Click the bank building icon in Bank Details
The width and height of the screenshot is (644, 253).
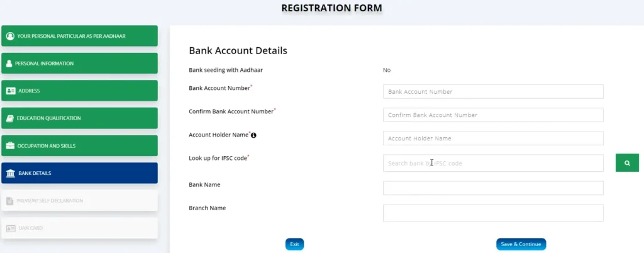pos(10,173)
